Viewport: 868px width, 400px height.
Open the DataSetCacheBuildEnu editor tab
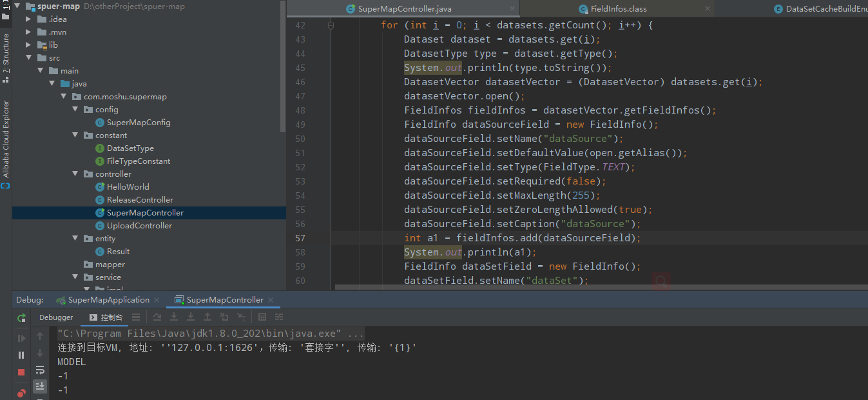point(821,9)
